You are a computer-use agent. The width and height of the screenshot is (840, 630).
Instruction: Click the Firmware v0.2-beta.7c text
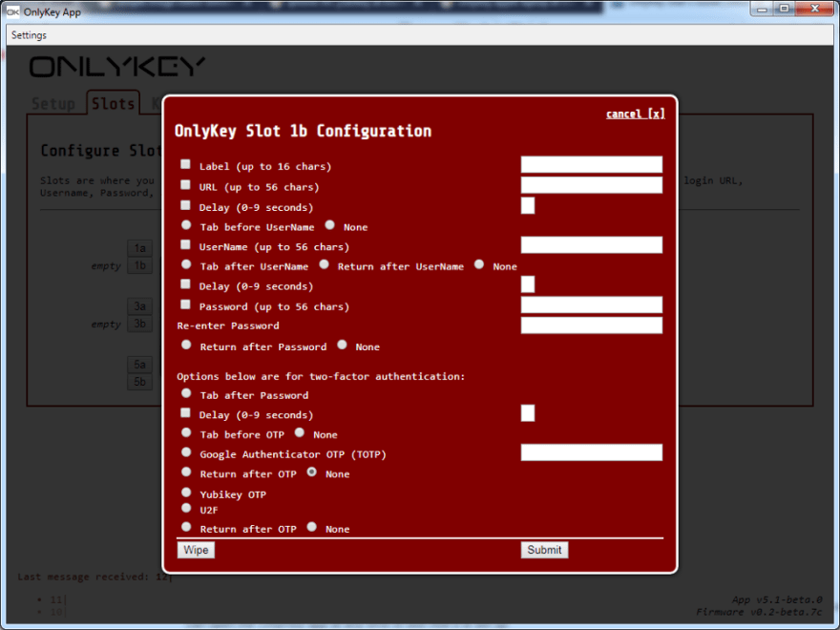pyautogui.click(x=759, y=612)
